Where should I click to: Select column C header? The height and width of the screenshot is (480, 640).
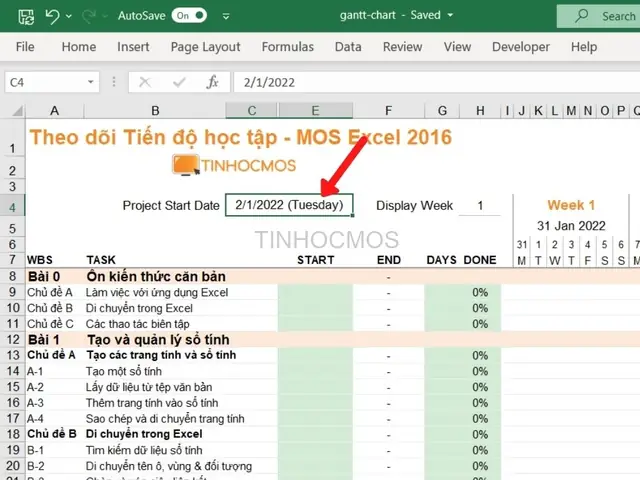252,111
